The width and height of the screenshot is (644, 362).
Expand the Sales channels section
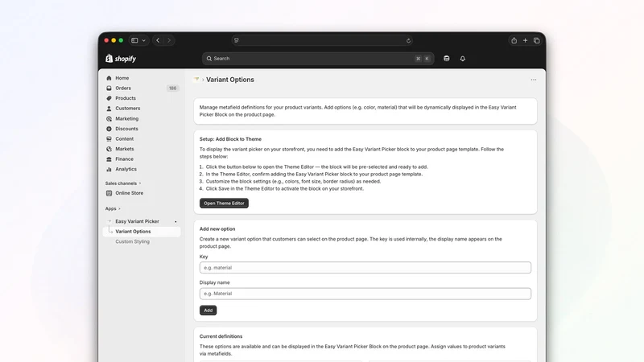(123, 183)
